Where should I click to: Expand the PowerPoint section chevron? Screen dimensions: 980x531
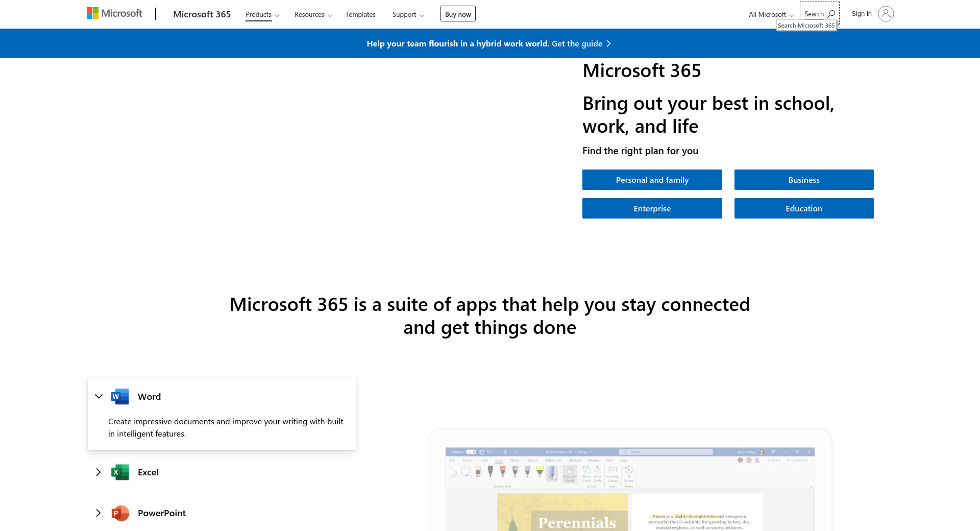99,513
